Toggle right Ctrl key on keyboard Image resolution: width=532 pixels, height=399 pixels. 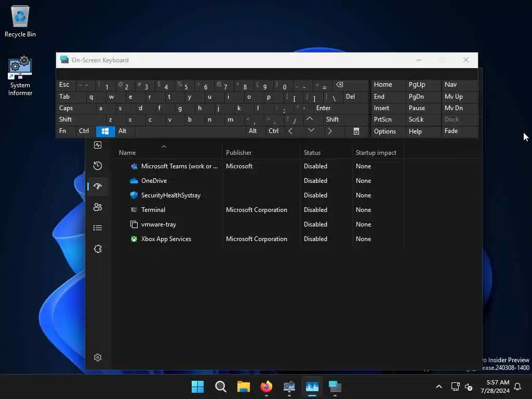pyautogui.click(x=275, y=131)
